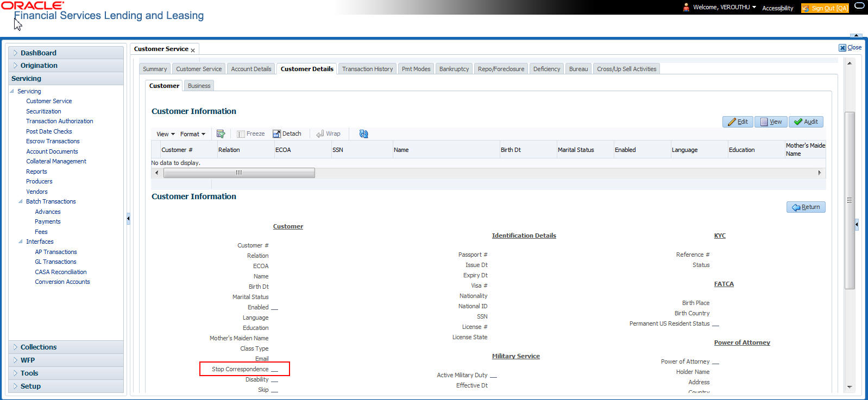The image size is (868, 400).
Task: Open the Account Details tab
Action: [x=251, y=69]
